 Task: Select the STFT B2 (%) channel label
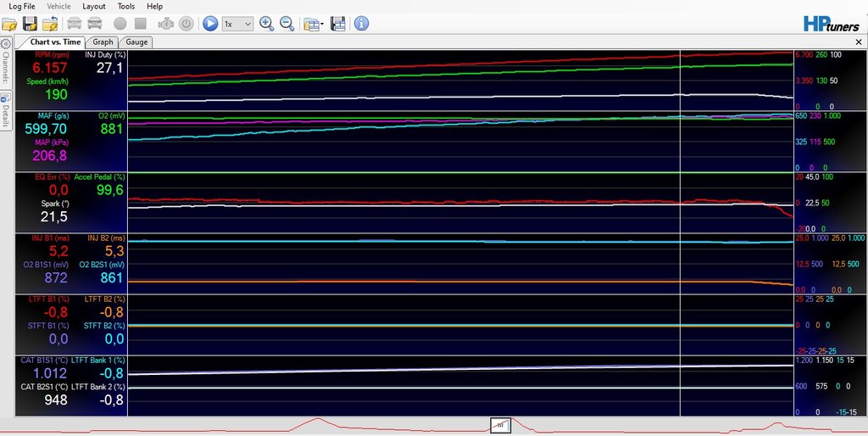[x=104, y=325]
